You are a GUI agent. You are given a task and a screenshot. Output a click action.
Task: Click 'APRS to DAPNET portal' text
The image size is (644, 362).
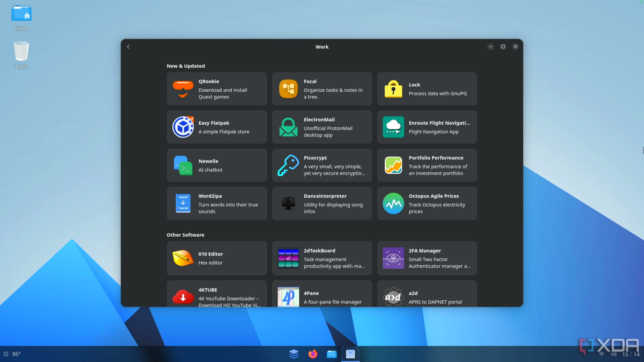435,302
